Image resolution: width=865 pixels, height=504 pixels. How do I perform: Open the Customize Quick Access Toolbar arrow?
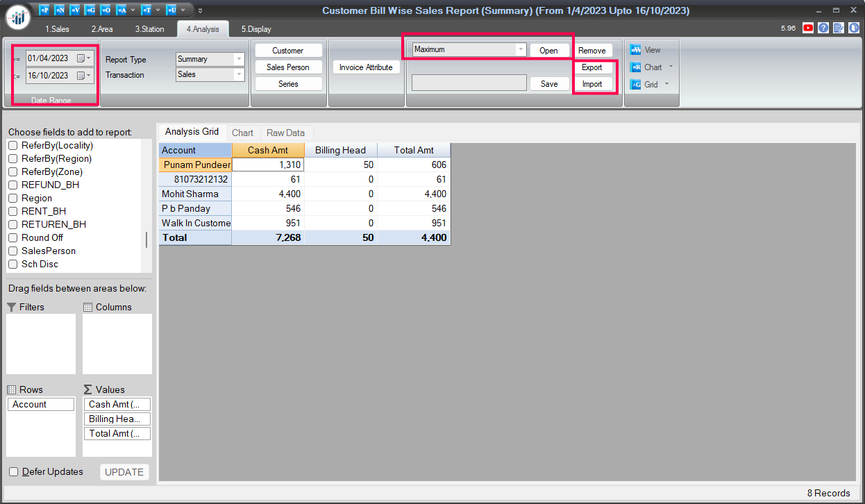200,10
